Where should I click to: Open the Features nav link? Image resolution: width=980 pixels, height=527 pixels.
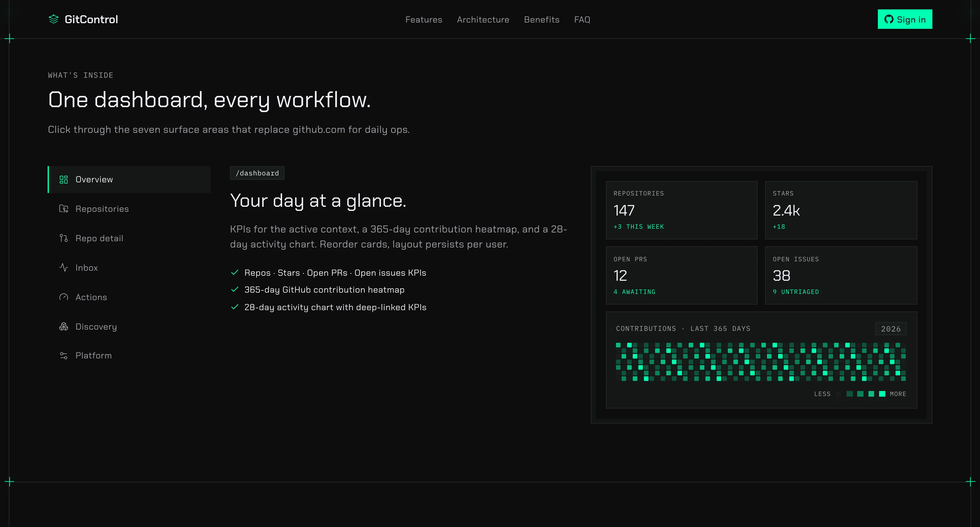tap(424, 19)
